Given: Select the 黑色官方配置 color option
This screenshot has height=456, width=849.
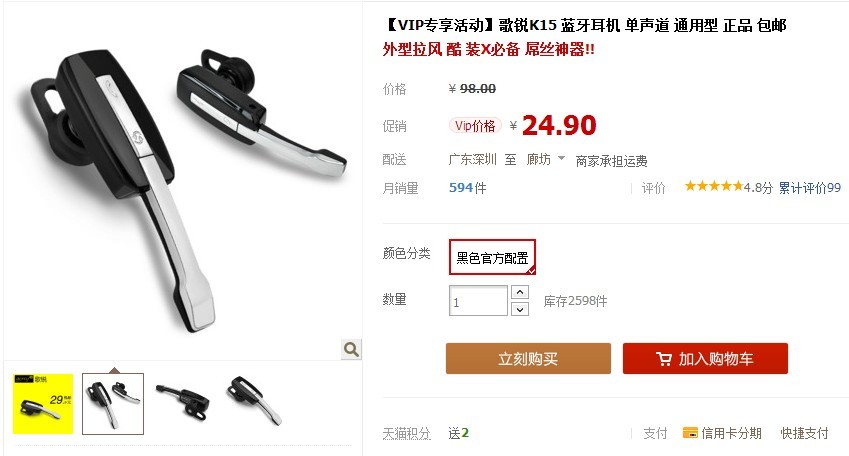Looking at the screenshot, I should [492, 257].
